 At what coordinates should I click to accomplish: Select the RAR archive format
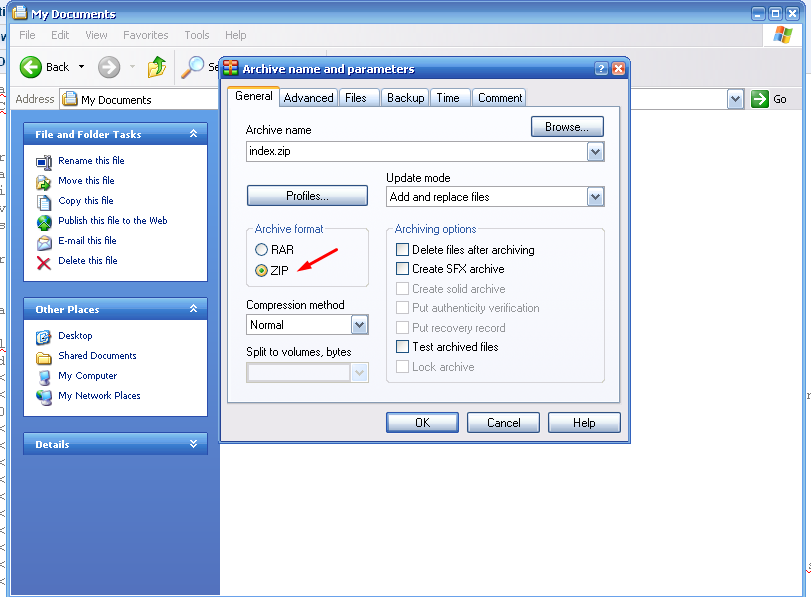[x=261, y=250]
